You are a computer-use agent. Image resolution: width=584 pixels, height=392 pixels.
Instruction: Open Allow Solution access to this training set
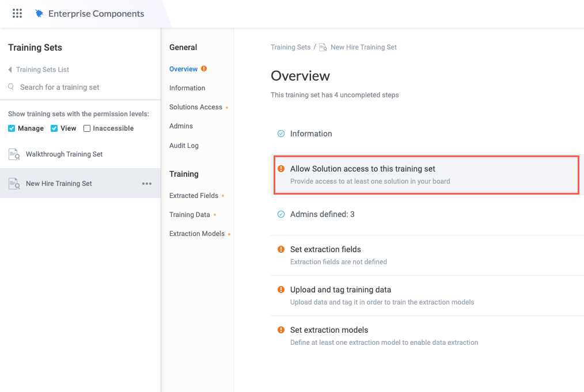tap(362, 169)
